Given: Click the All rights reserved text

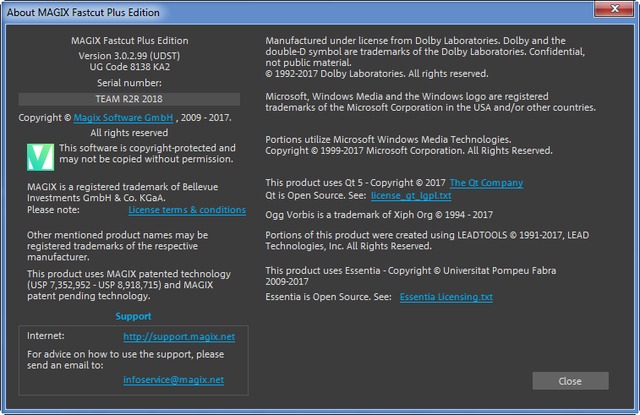Looking at the screenshot, I should [x=129, y=133].
